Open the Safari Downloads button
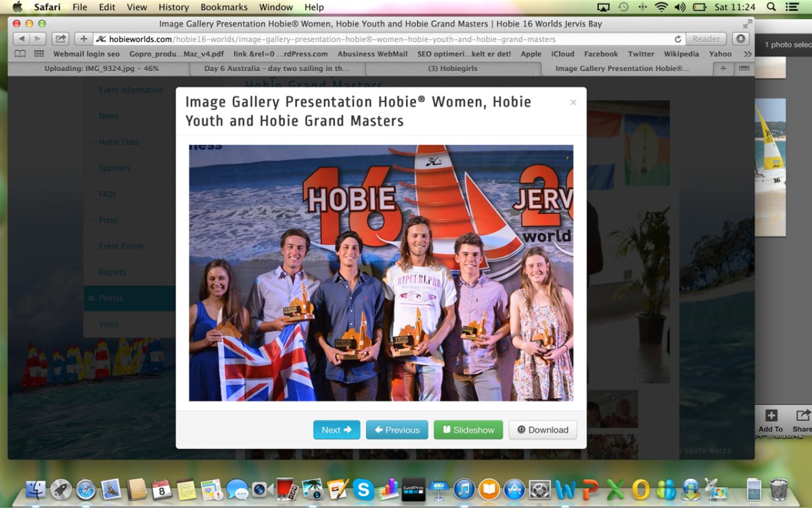Viewport: 812px width, 508px height. [x=741, y=39]
